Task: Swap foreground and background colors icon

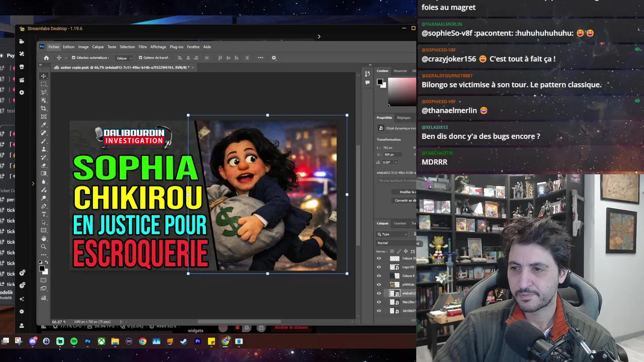Action: pyautogui.click(x=47, y=262)
